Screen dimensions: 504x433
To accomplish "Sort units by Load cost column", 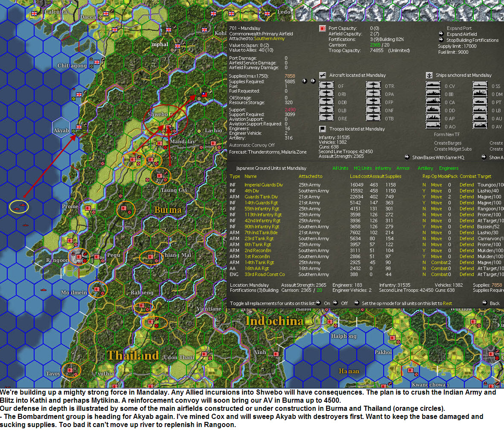I will coord(360,176).
